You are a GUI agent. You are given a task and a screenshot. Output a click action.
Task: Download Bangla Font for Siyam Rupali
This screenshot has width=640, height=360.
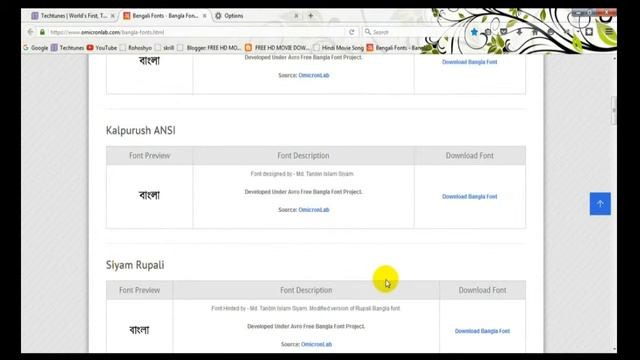(482, 331)
